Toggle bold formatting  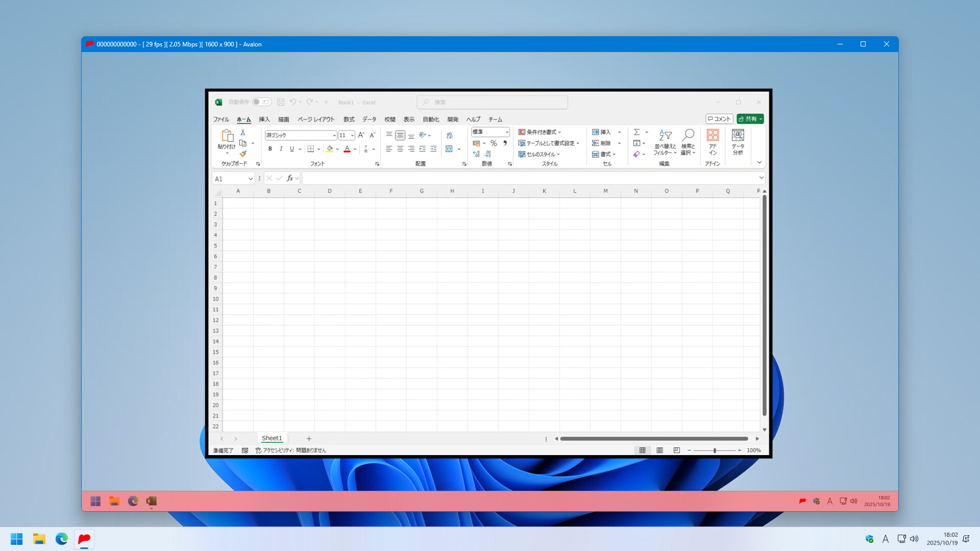[270, 149]
